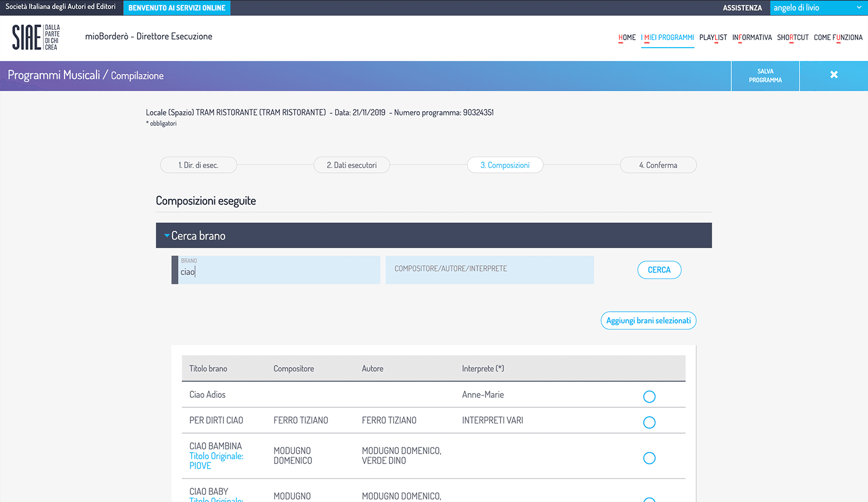Viewport: 868px width, 502px height.
Task: Select the Ciao Adios radio button
Action: pyautogui.click(x=649, y=396)
